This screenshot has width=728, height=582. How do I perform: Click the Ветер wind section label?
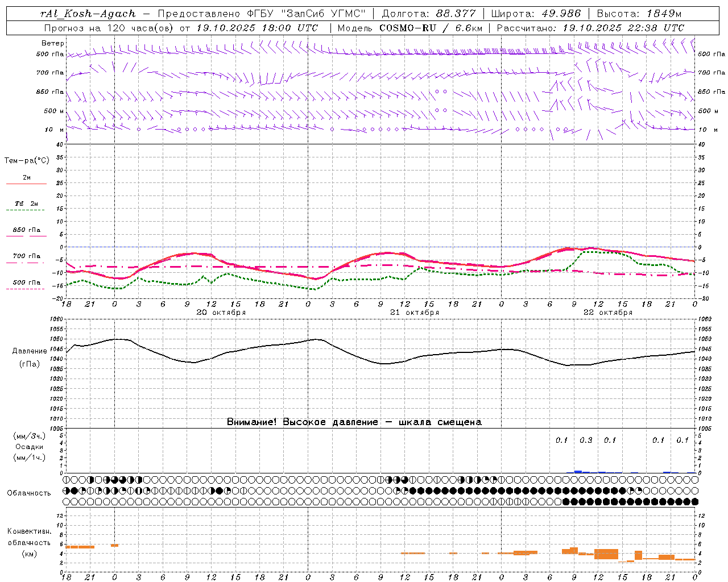(53, 43)
